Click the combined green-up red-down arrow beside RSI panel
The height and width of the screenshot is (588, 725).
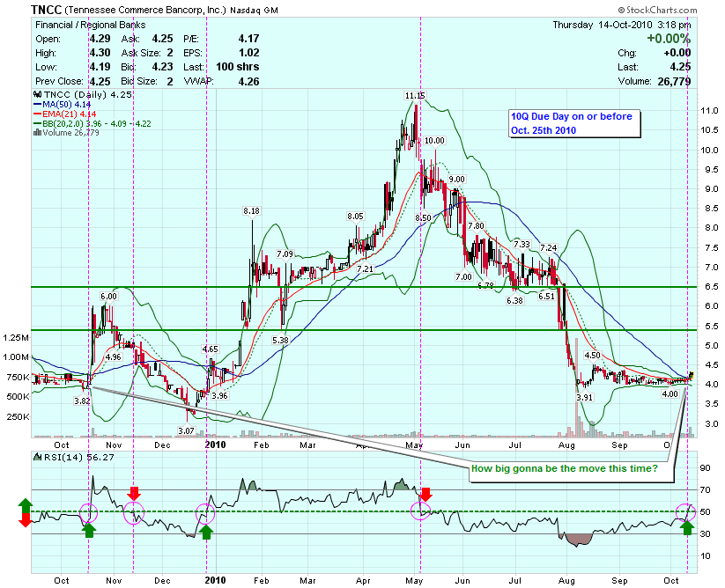click(x=25, y=512)
